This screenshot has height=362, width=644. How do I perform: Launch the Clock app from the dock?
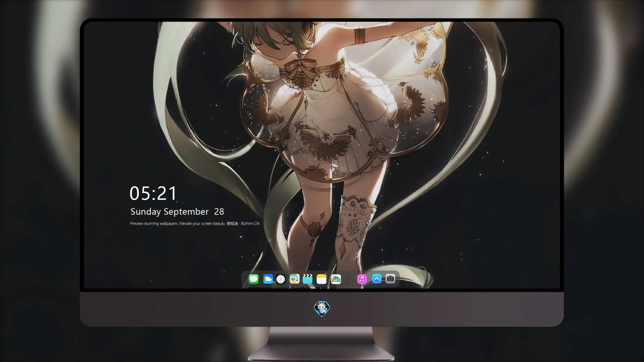[x=281, y=279]
